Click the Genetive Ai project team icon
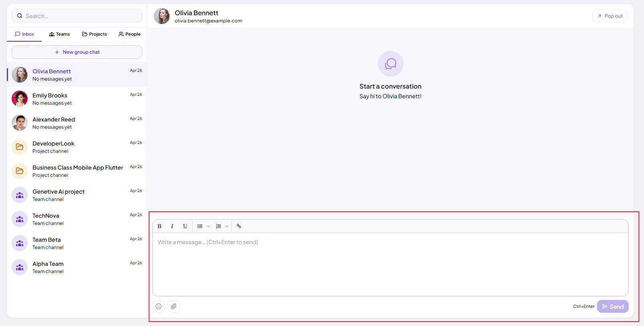The image size is (644, 326). click(x=20, y=195)
